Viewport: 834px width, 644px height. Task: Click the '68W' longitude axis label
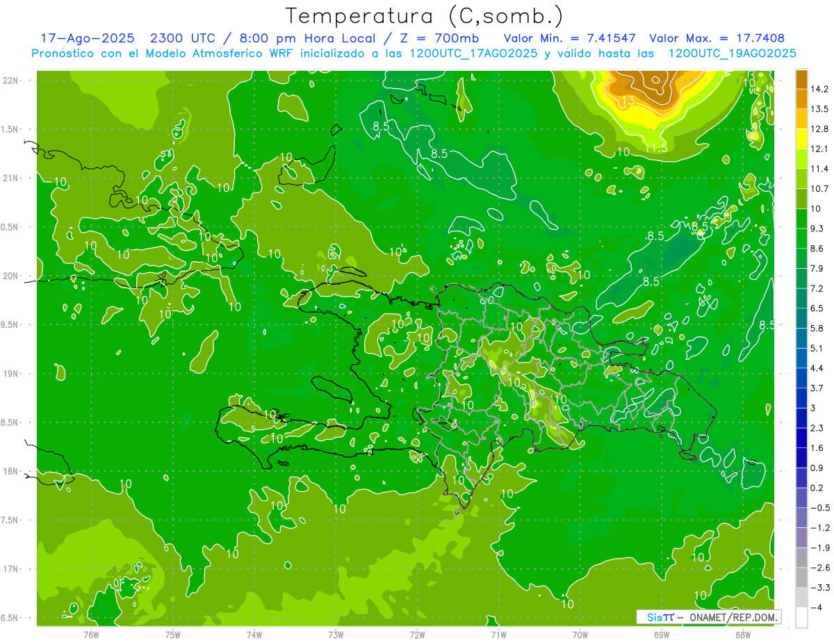pyautogui.click(x=743, y=635)
